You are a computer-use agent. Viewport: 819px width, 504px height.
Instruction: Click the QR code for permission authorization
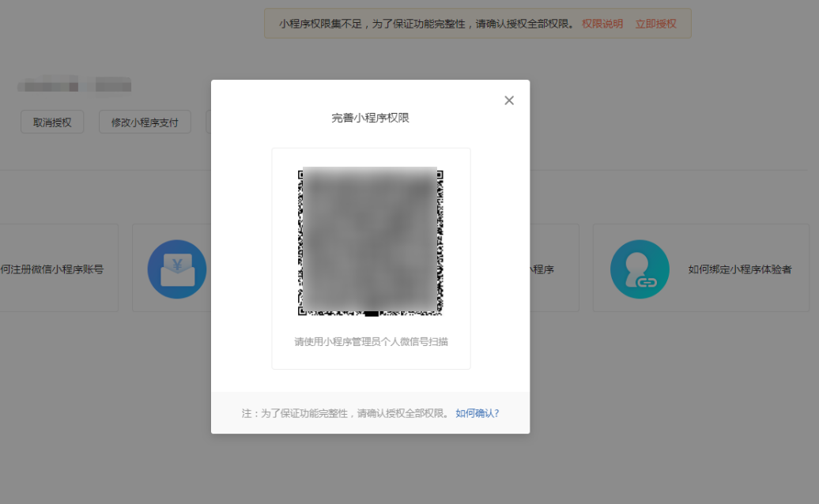[x=370, y=242]
